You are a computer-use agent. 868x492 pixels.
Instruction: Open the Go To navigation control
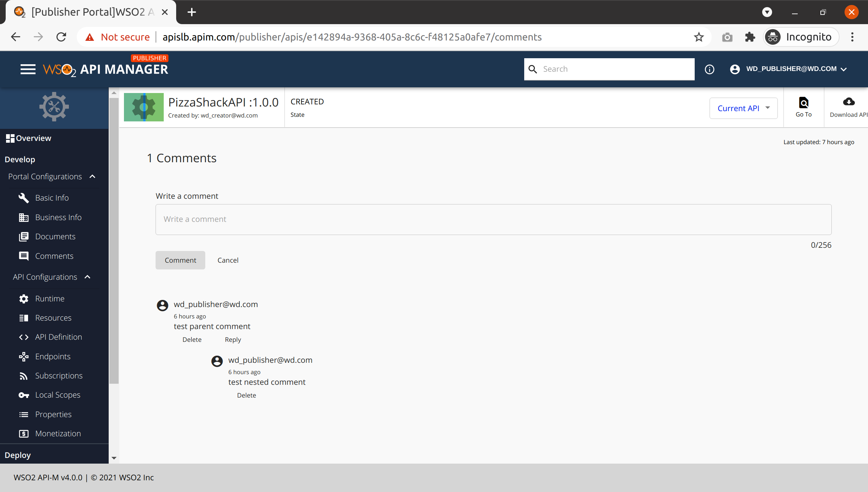(803, 106)
